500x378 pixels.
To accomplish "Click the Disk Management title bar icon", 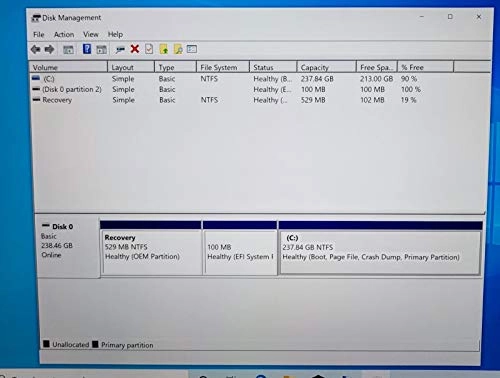I will click(36, 18).
